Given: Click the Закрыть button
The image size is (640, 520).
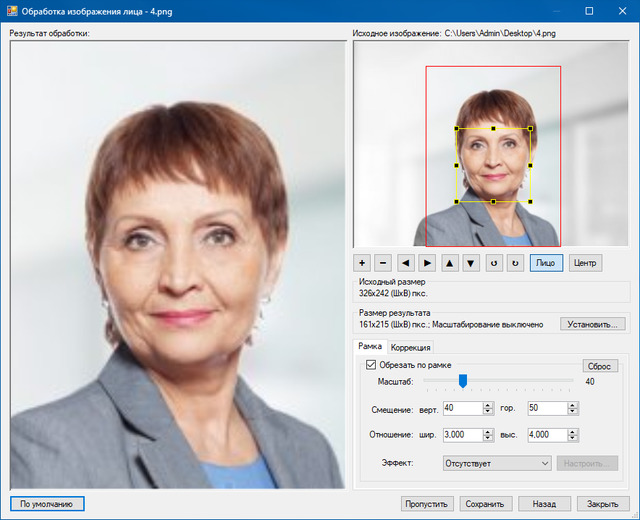Looking at the screenshot, I should tap(602, 504).
